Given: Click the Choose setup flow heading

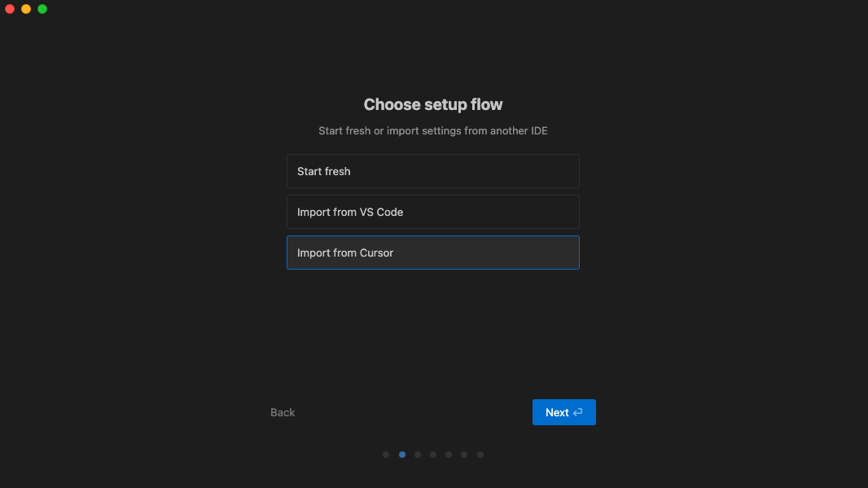Looking at the screenshot, I should point(433,104).
